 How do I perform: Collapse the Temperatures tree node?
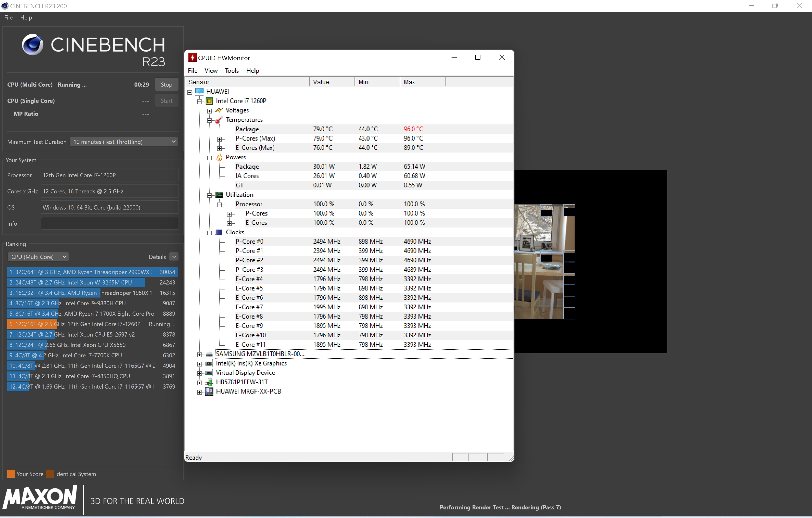pyautogui.click(x=210, y=121)
